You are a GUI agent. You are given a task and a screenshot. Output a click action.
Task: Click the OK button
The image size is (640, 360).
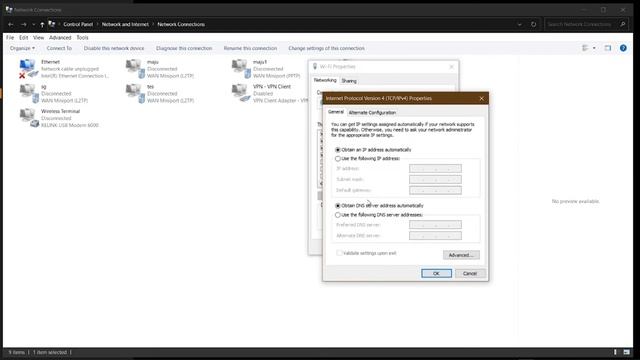tap(436, 273)
